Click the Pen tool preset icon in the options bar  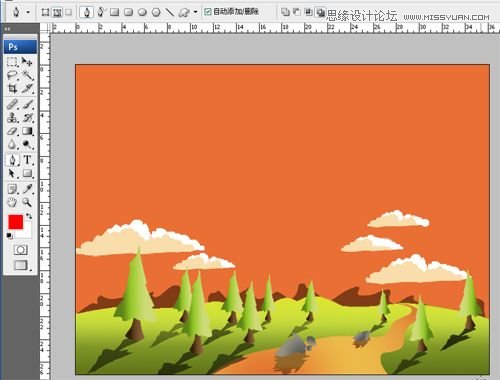(x=16, y=12)
